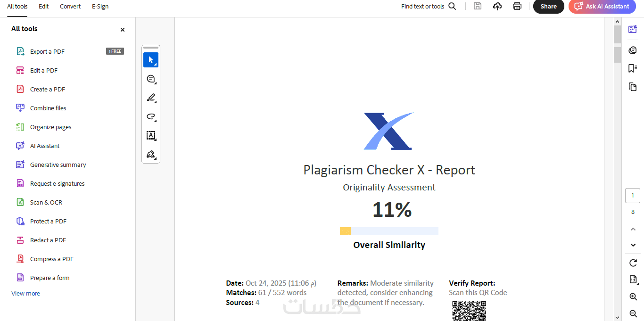Click the Save file icon
The height and width of the screenshot is (321, 644).
click(478, 6)
